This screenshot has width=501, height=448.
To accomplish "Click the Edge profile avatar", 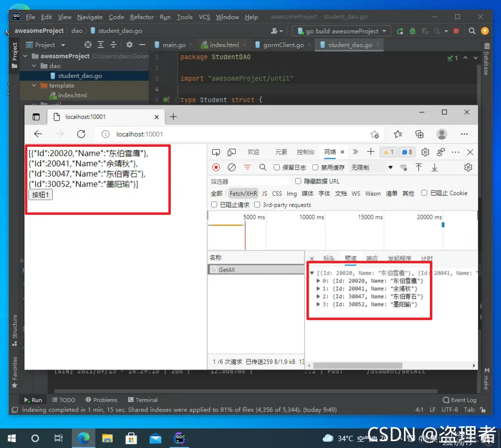I will point(442,134).
